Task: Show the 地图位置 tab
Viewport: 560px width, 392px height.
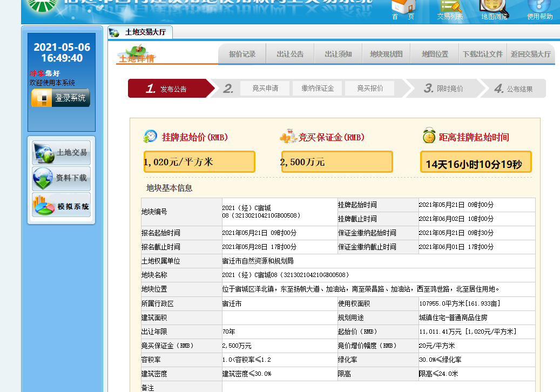Action: [435, 54]
